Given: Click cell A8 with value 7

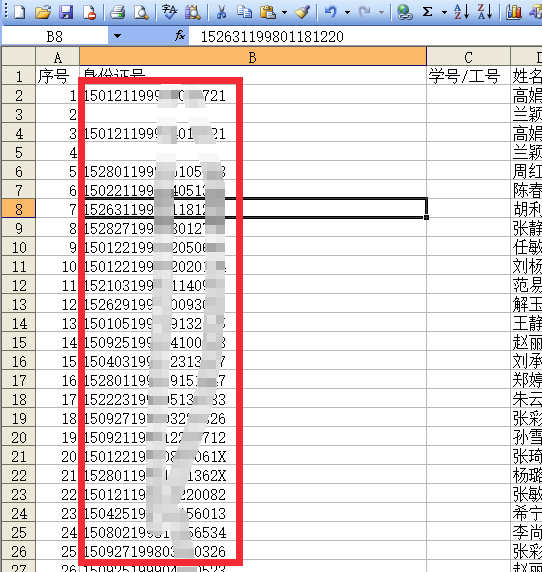Looking at the screenshot, I should point(57,209).
